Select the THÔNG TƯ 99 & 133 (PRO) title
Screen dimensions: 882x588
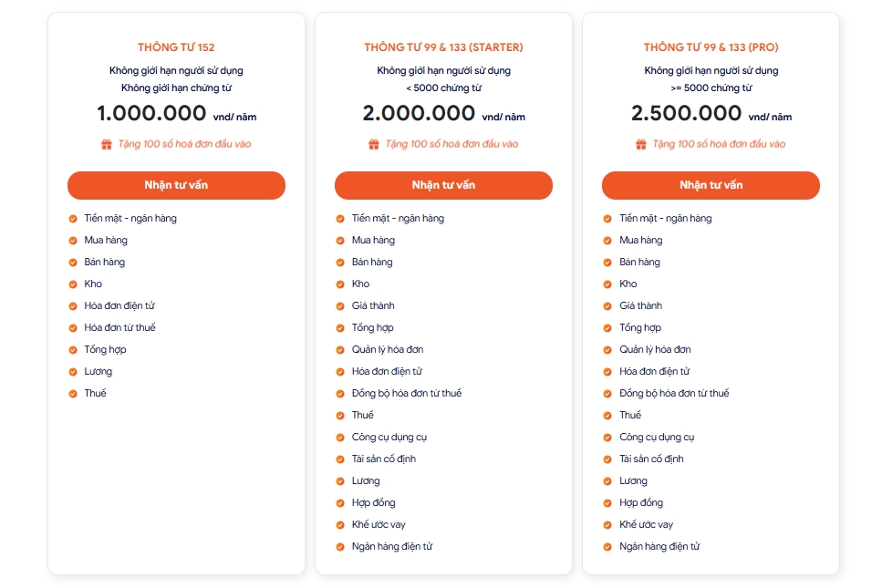point(711,47)
